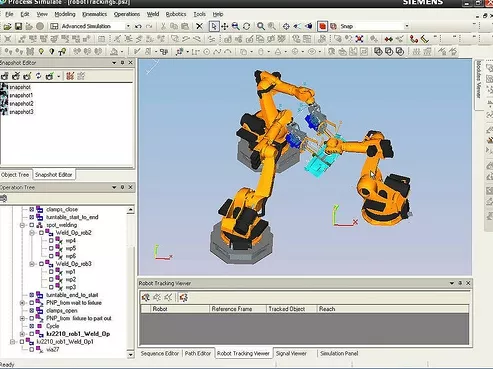Toggle checkbox for wp6
The height and width of the screenshot is (369, 493).
(51, 256)
